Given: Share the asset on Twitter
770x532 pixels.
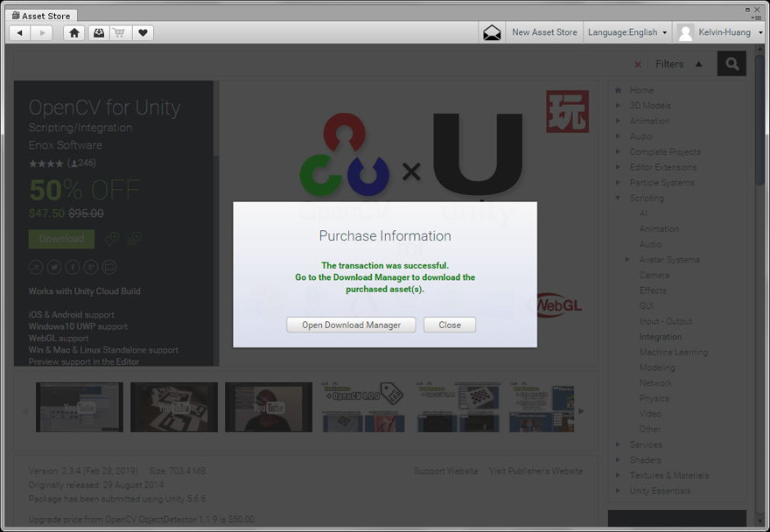Looking at the screenshot, I should coord(54,267).
